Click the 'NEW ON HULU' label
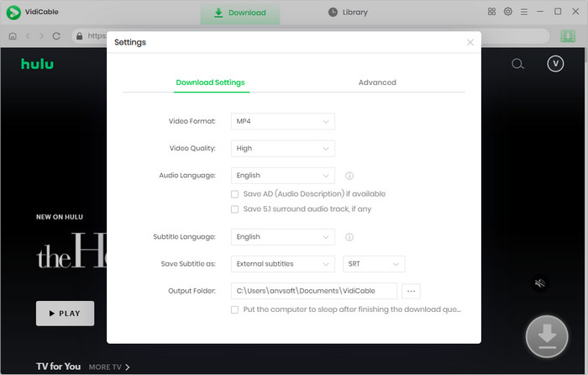Viewport: 588px width, 375px height. pyautogui.click(x=60, y=217)
